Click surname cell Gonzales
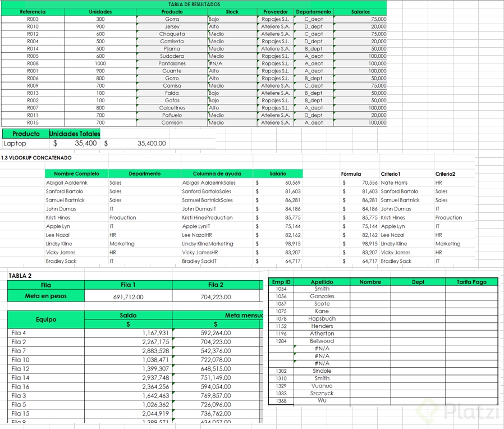This screenshot has width=504, height=429. click(322, 296)
